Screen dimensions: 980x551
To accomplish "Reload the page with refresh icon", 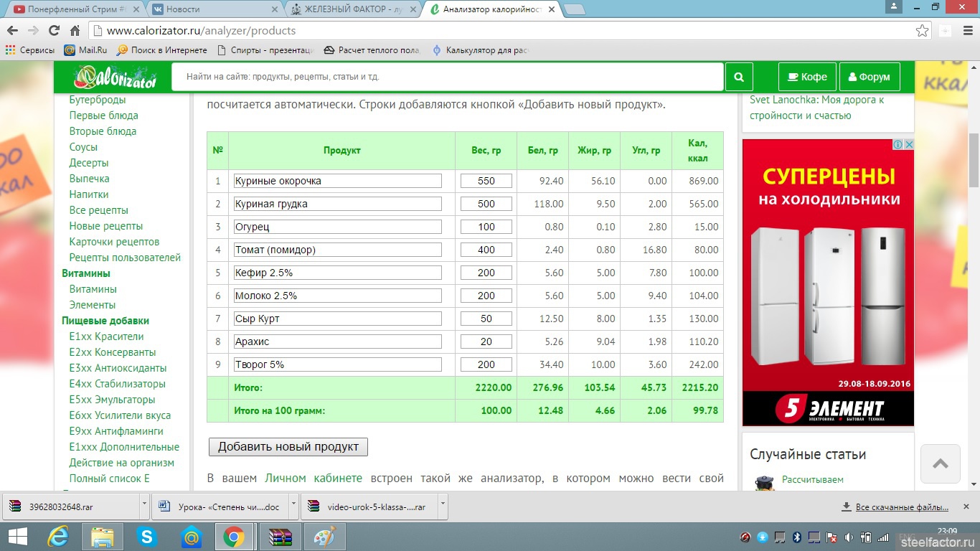I will (54, 31).
